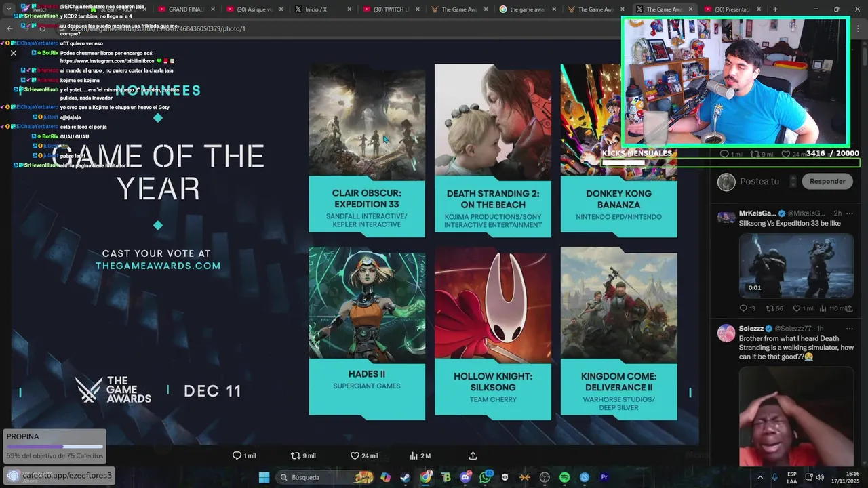The width and height of the screenshot is (868, 488).
Task: Click the Donkey Kong Bananza nominee title
Action: [x=618, y=199]
